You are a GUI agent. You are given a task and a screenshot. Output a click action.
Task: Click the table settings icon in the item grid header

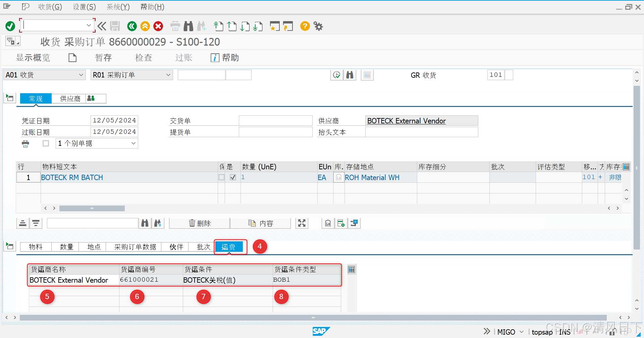tap(626, 167)
